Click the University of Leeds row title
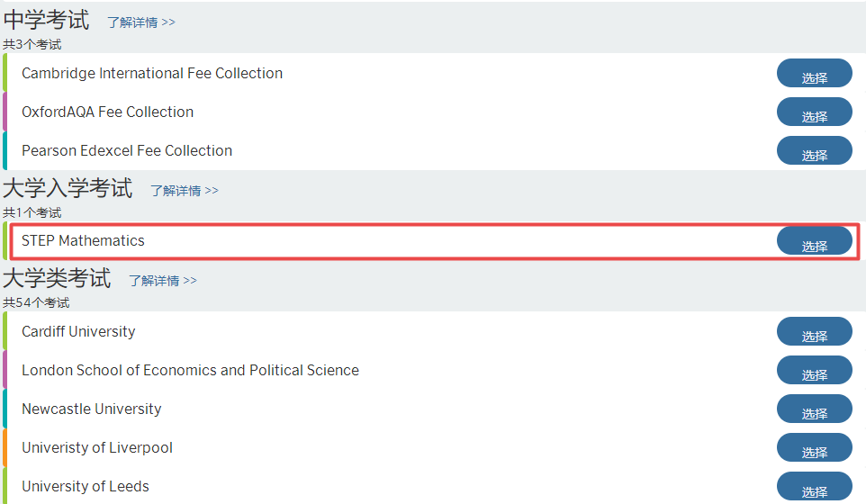This screenshot has width=866, height=504. pos(85,486)
